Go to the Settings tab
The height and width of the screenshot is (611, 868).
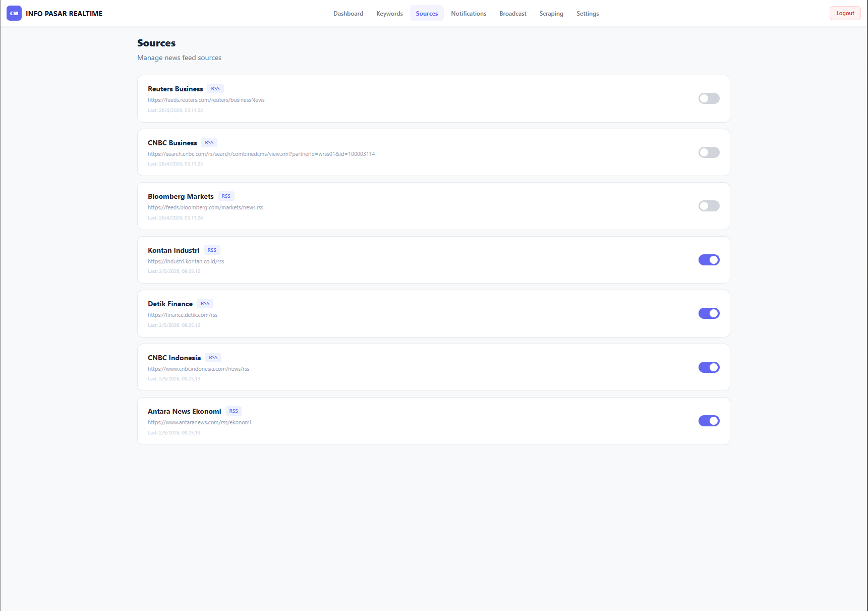(588, 14)
